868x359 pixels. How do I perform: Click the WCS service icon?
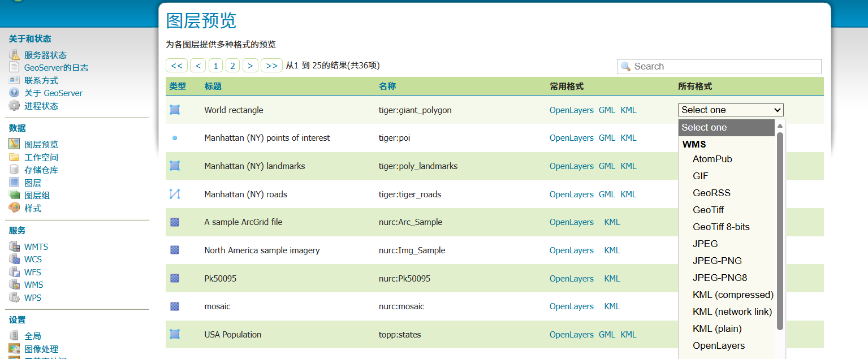tap(14, 259)
